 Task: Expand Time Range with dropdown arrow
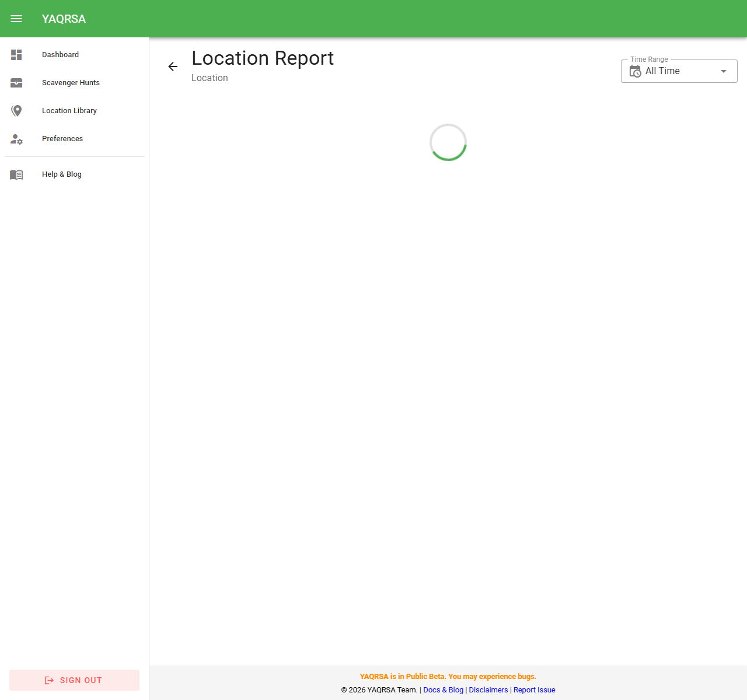pyautogui.click(x=724, y=71)
